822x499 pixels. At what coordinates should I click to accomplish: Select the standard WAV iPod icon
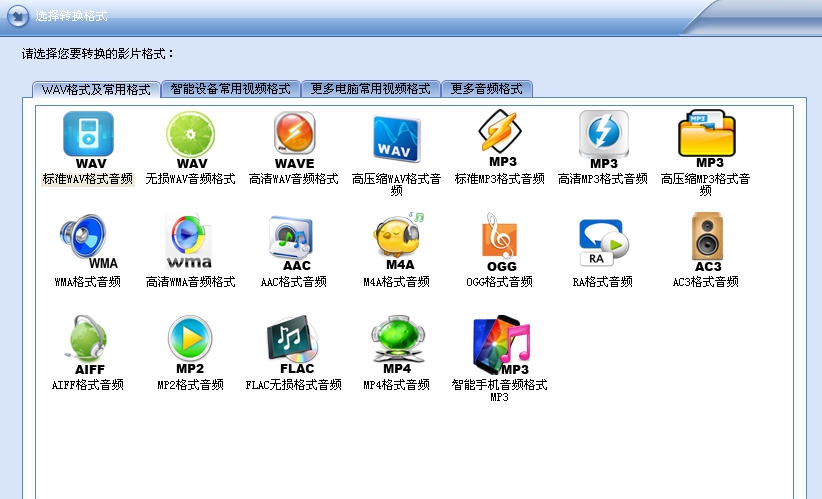pos(88,140)
